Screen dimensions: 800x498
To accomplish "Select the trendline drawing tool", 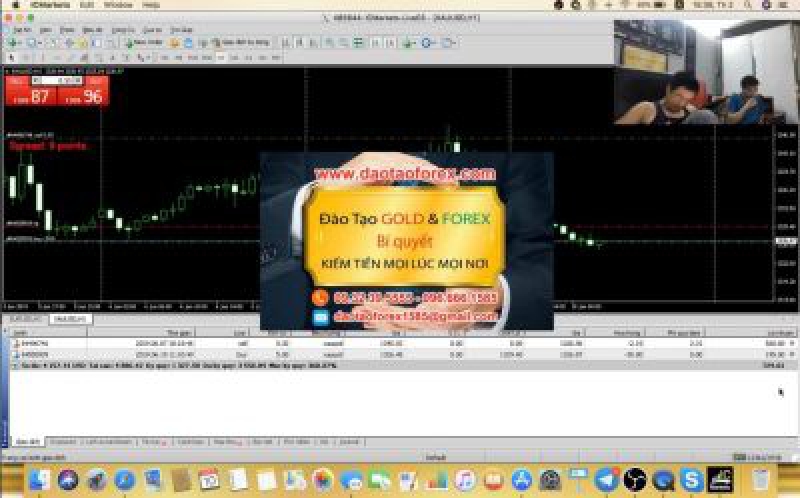I will point(70,58).
